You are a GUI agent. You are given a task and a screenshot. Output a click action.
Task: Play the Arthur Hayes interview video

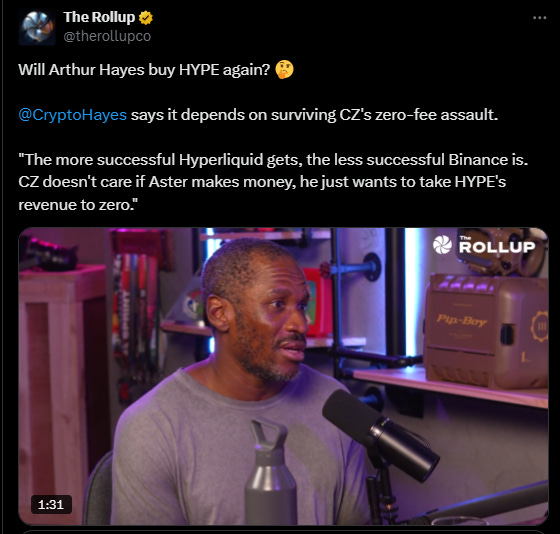click(283, 376)
